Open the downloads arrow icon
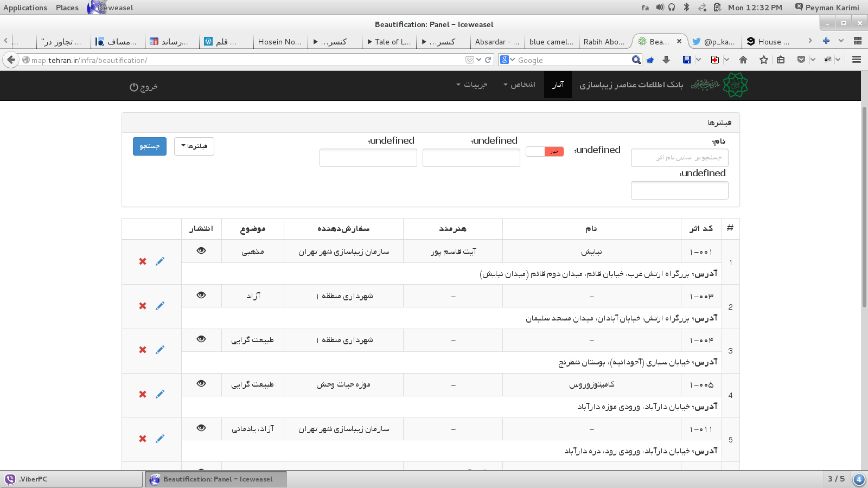868x488 pixels. point(666,60)
